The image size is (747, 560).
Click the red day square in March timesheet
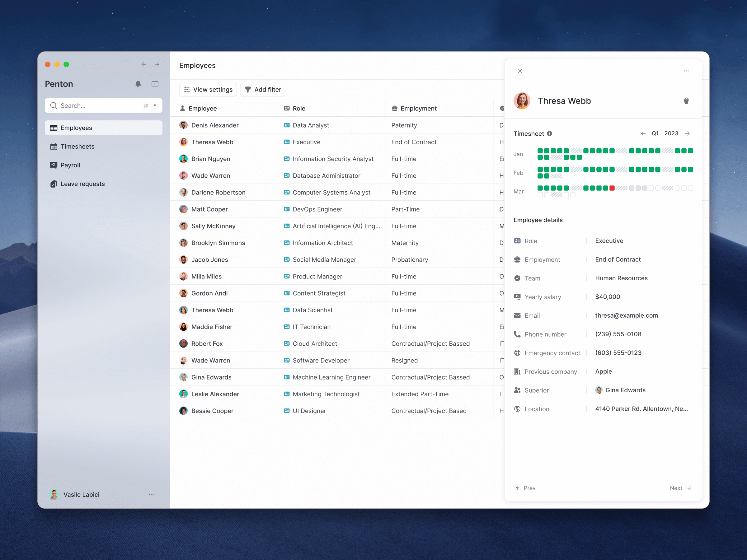(612, 188)
